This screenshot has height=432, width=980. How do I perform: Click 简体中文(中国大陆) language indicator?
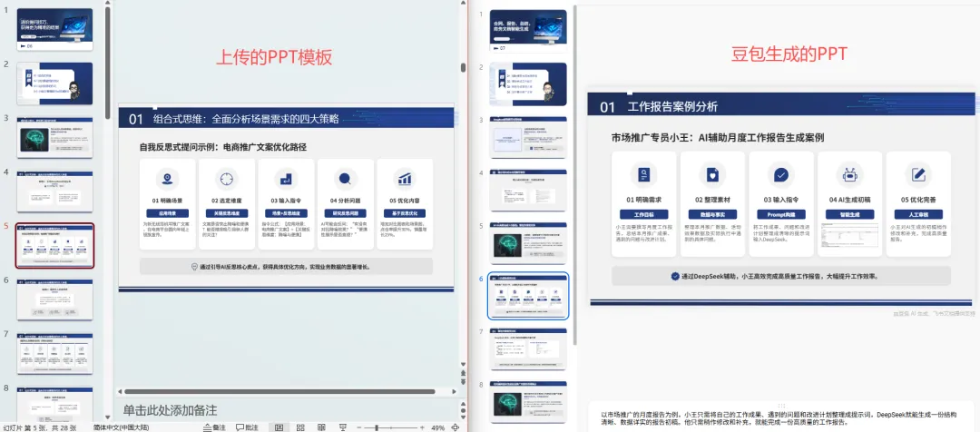121,428
